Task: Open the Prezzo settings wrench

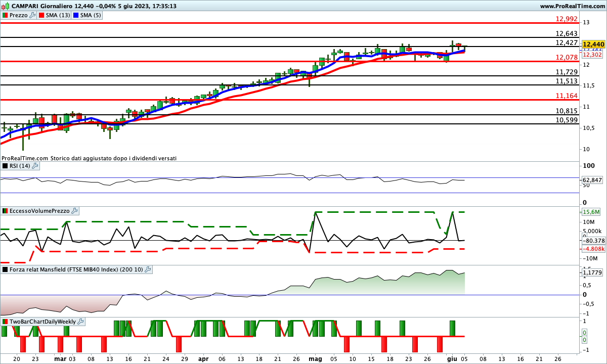Action: point(32,15)
